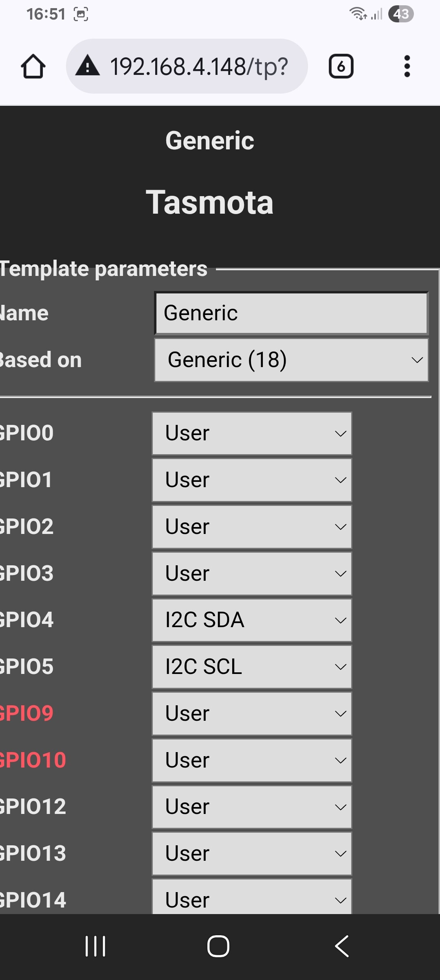Open the GPIO0 function dropdown

click(252, 433)
